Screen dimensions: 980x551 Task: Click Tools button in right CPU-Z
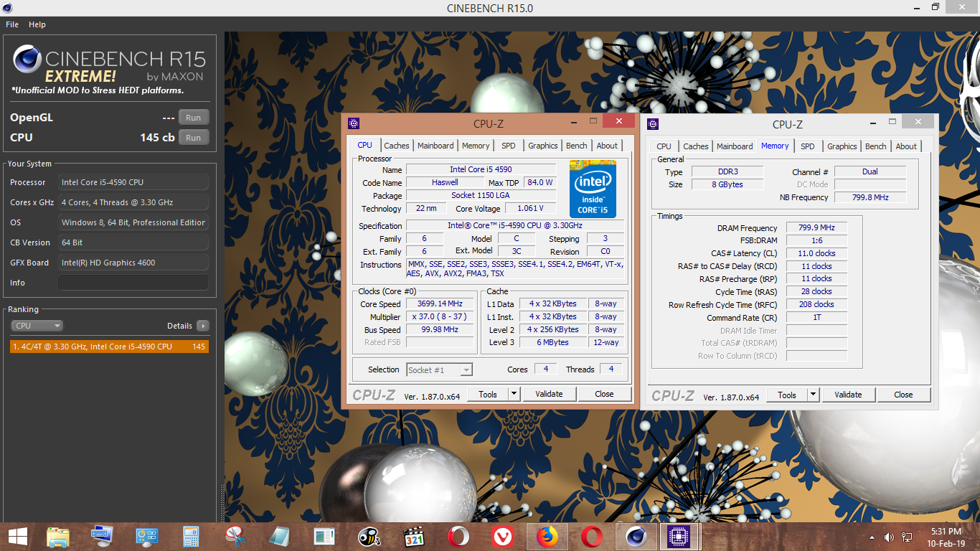787,395
